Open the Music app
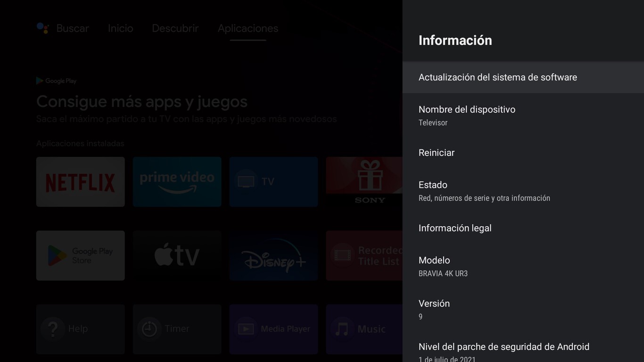 [x=370, y=329]
